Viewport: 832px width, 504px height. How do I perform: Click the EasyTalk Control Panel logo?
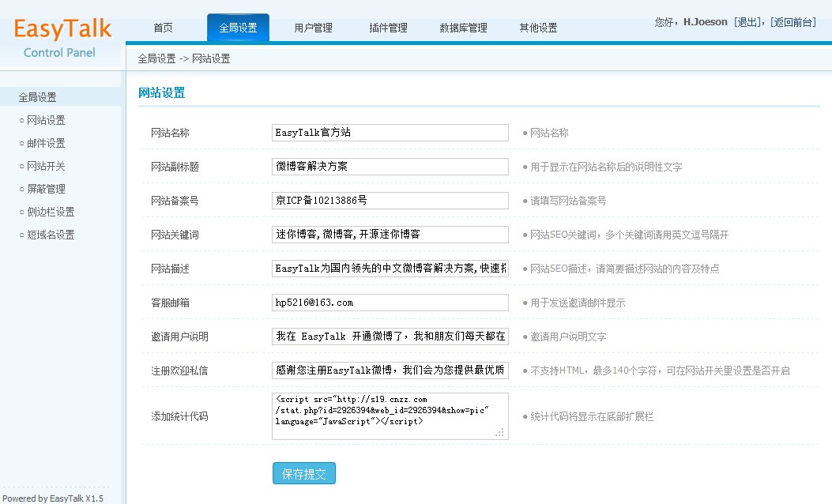pos(62,37)
